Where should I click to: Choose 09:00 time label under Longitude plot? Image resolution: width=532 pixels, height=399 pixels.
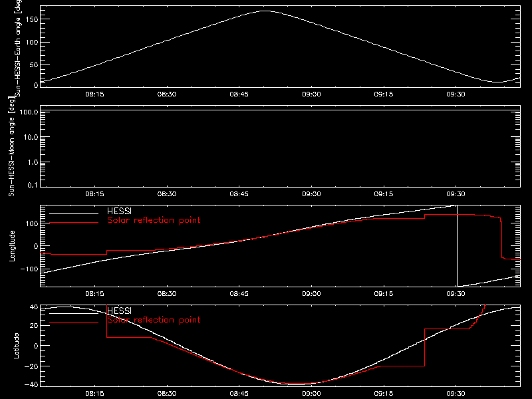pyautogui.click(x=311, y=294)
